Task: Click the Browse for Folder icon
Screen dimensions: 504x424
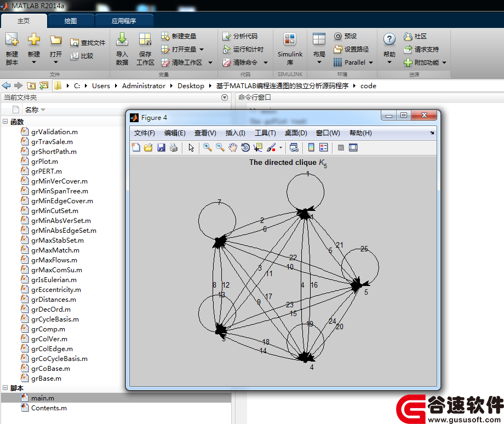Action: coord(44,85)
